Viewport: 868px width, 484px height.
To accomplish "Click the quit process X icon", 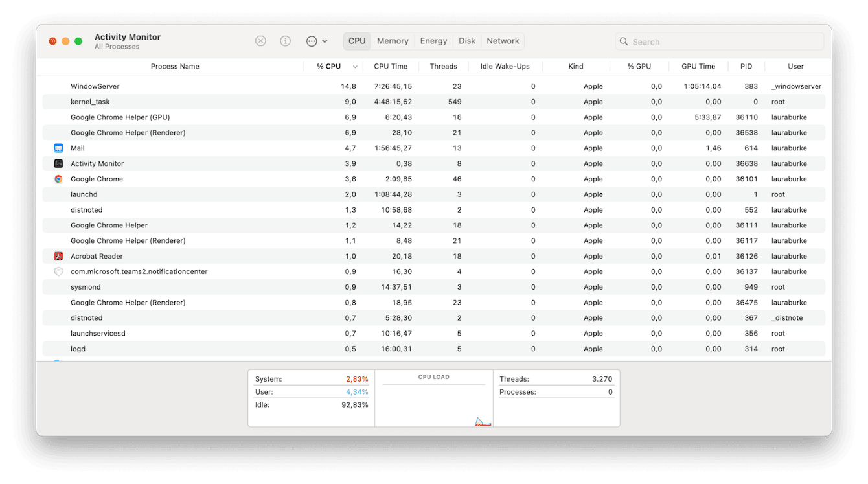I will (260, 40).
